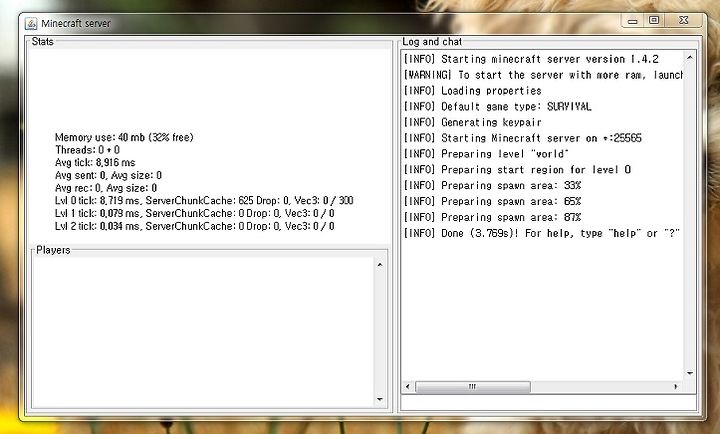Minimize the Minecraft server window
720x434 pixels.
[x=632, y=21]
